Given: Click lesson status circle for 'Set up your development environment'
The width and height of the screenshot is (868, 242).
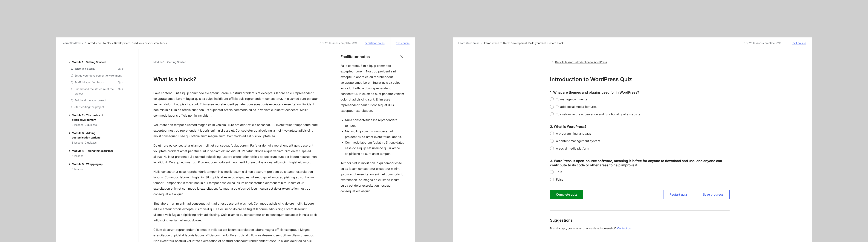Looking at the screenshot, I should click(x=72, y=76).
